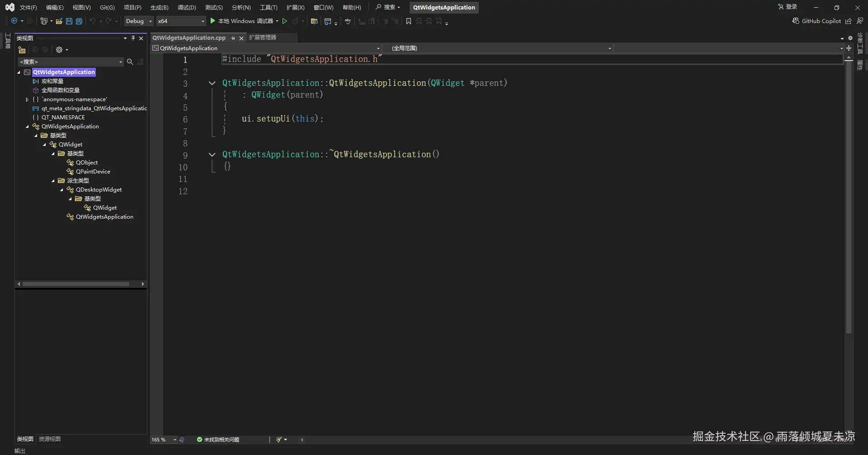Open the QtWidgetsApplication scope dropdown above editor
868x455 pixels.
pyautogui.click(x=266, y=48)
